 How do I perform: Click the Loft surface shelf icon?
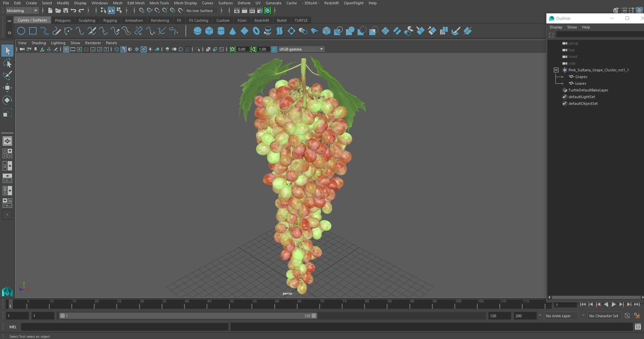(279, 31)
